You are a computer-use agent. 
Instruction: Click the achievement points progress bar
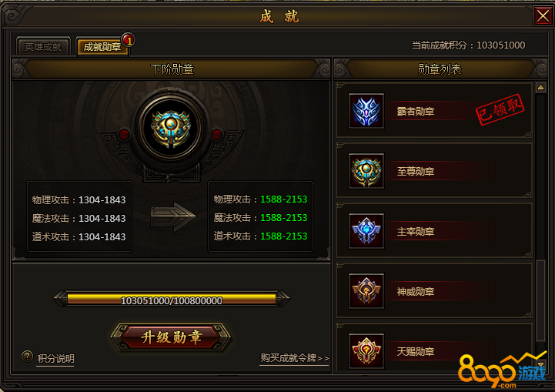(172, 300)
